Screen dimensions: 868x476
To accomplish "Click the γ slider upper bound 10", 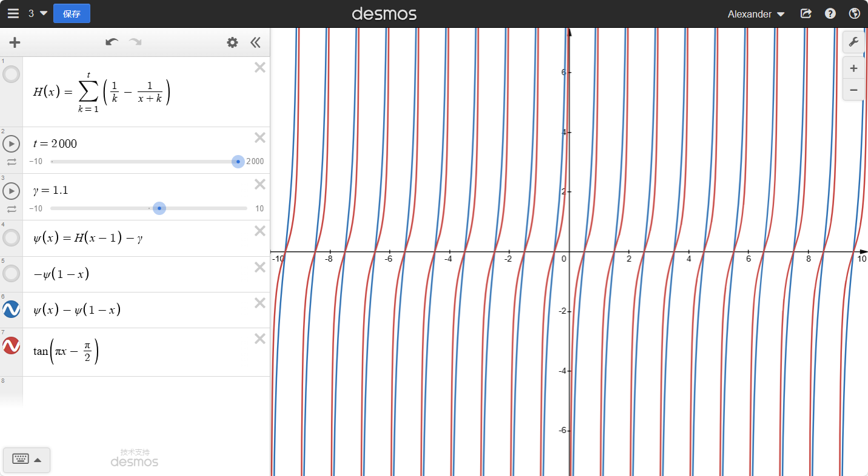I will coord(259,209).
